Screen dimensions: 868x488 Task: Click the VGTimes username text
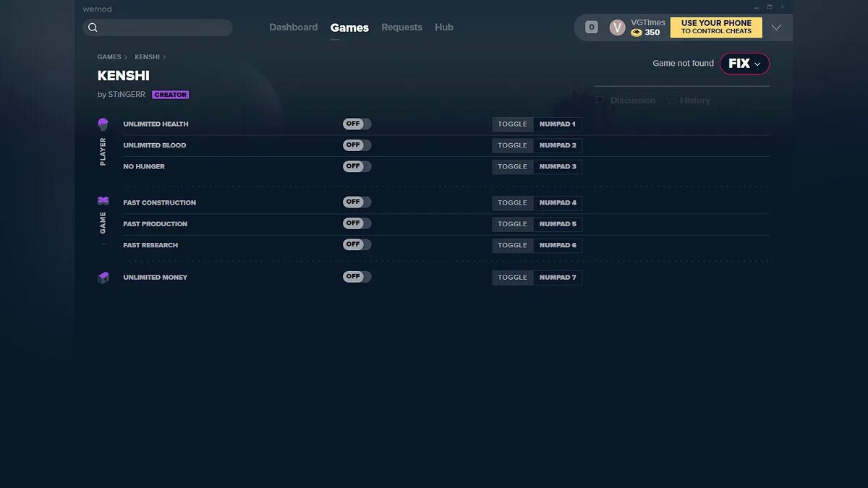648,22
